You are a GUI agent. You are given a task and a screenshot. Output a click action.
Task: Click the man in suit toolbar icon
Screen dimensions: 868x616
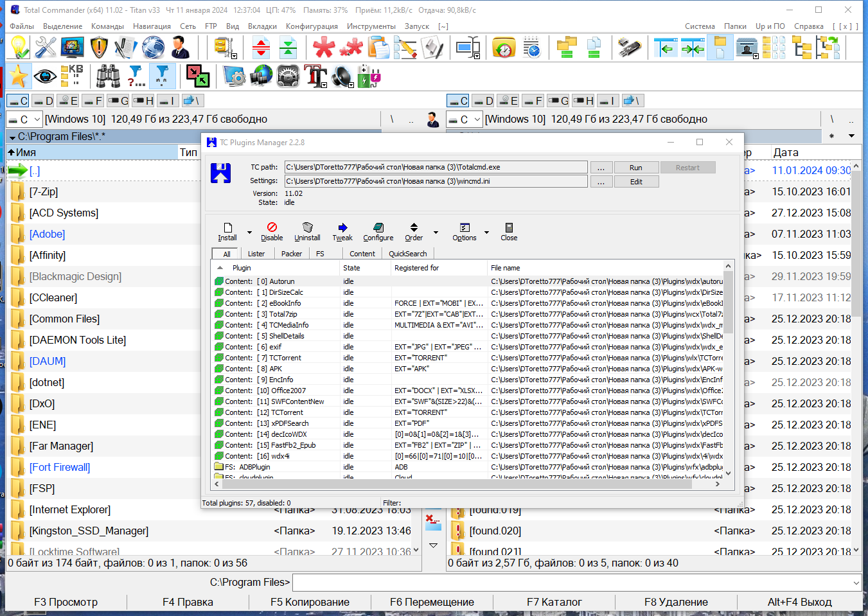[180, 48]
